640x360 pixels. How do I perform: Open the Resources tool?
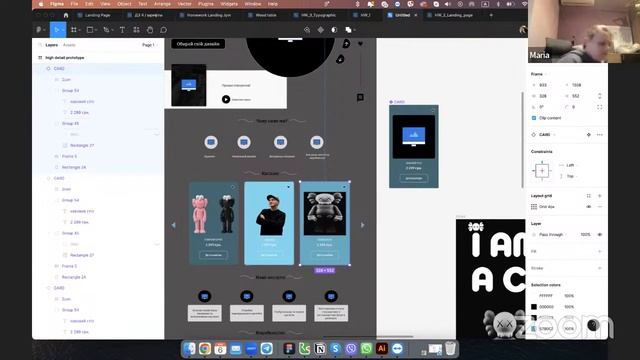coord(136,30)
